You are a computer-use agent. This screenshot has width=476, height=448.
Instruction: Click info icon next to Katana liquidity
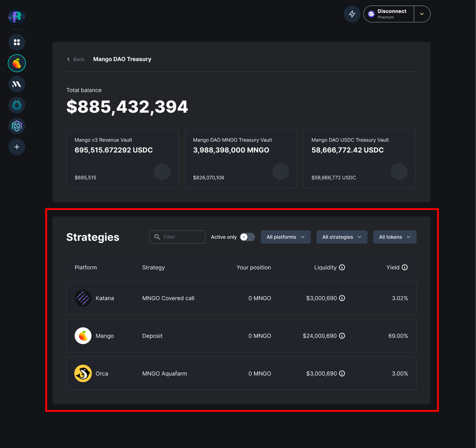[342, 298]
